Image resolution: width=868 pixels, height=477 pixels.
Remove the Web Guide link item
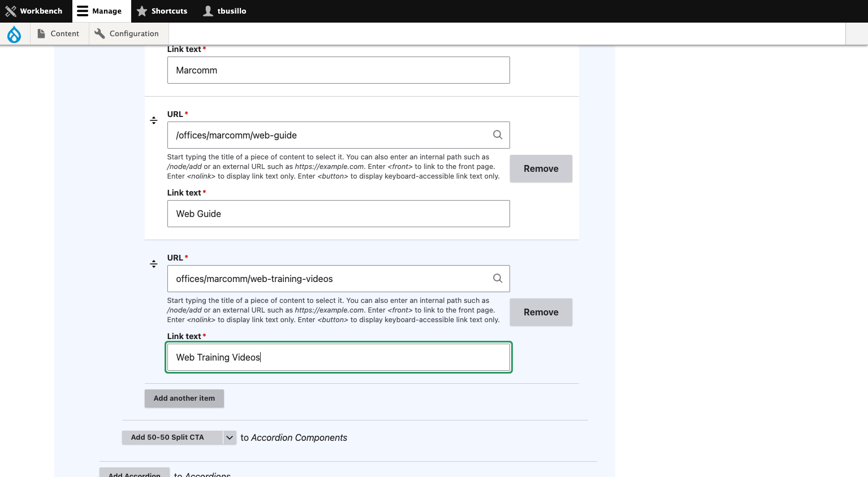(x=541, y=168)
